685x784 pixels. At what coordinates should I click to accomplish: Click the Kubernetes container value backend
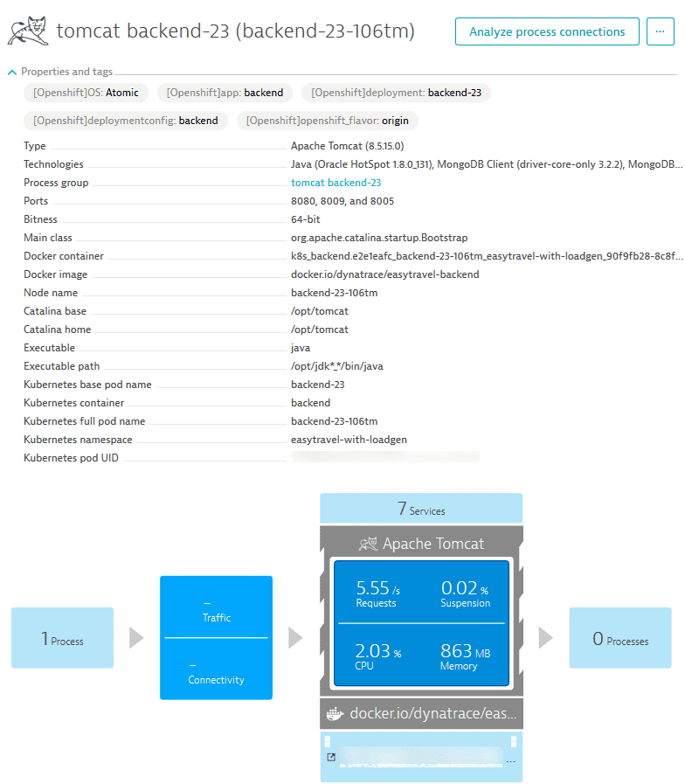[311, 403]
